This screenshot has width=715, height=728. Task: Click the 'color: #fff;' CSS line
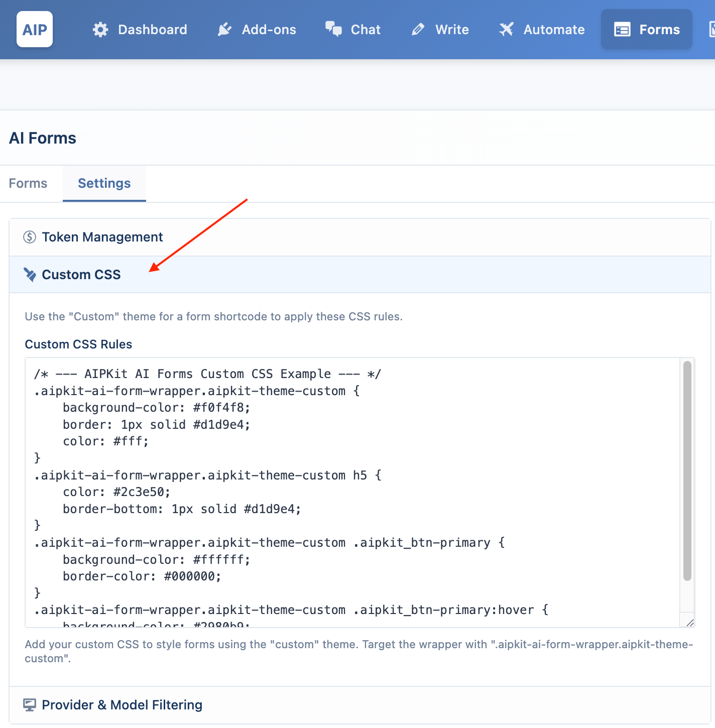105,441
